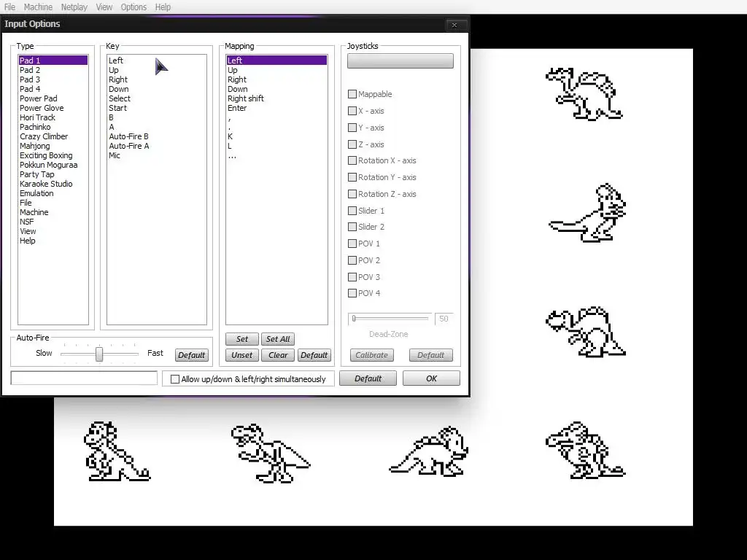
Task: Open the View menu
Action: (x=104, y=7)
